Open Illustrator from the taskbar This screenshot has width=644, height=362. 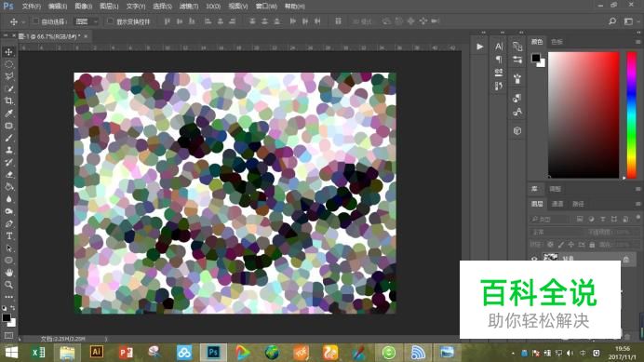tap(97, 352)
